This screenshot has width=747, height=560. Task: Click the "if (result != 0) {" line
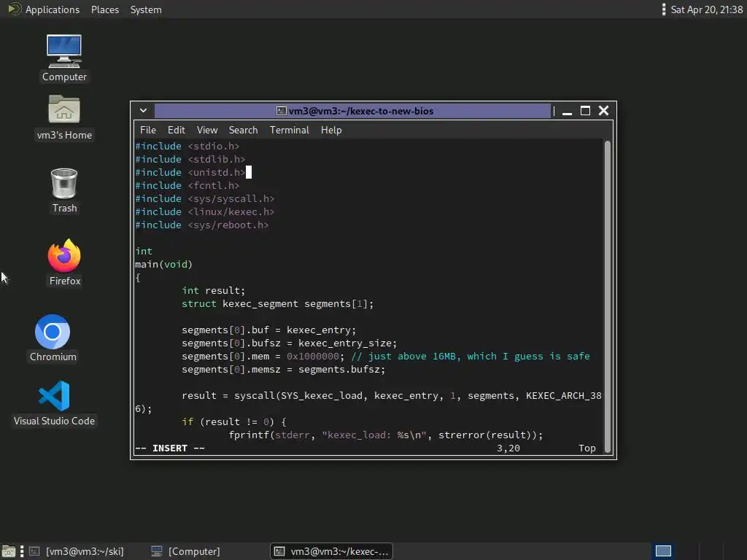234,422
